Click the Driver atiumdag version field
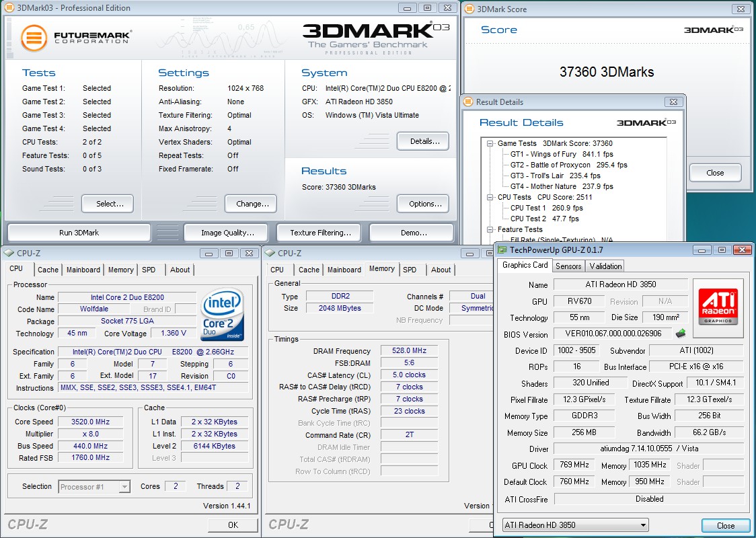 [x=648, y=449]
